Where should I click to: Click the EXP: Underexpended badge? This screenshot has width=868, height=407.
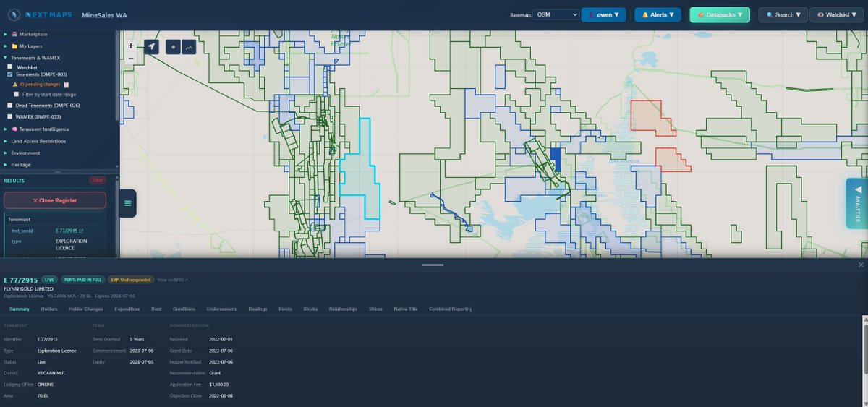131,279
